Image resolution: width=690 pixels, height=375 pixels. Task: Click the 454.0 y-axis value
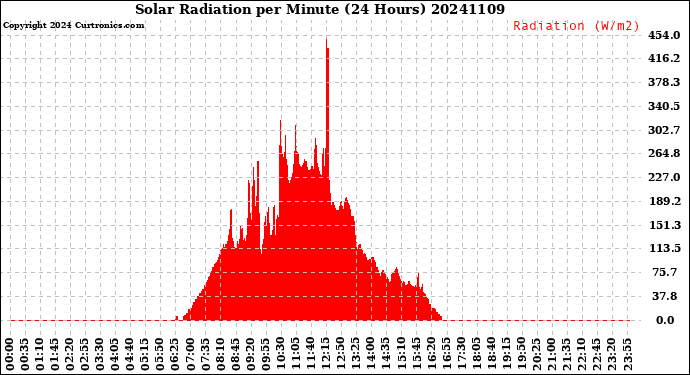(664, 35)
